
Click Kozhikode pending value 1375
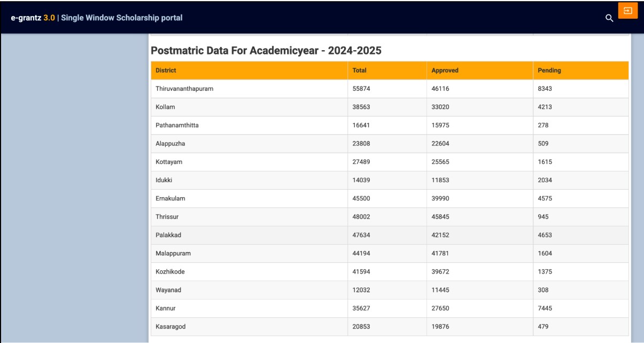(x=545, y=271)
